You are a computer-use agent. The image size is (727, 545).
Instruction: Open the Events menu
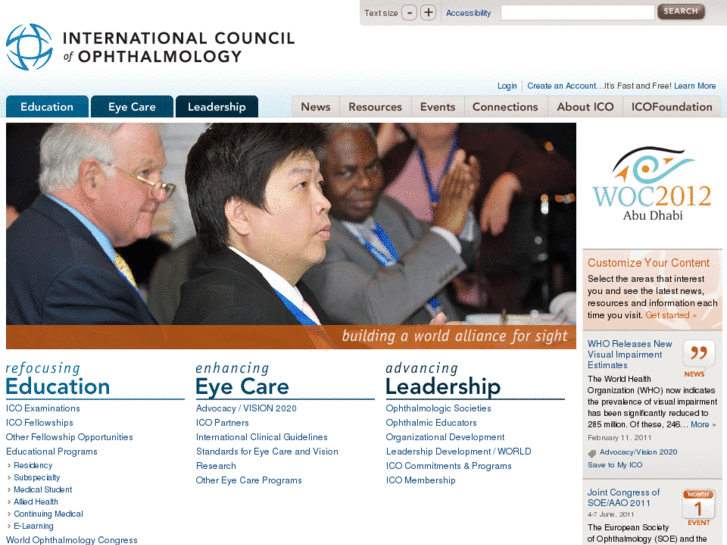[x=438, y=107]
